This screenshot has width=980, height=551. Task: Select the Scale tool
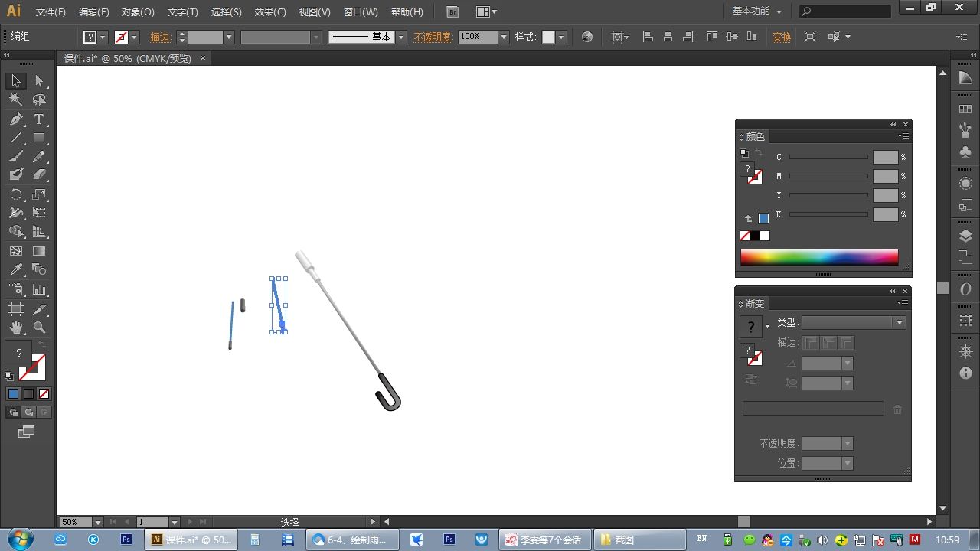pyautogui.click(x=39, y=194)
